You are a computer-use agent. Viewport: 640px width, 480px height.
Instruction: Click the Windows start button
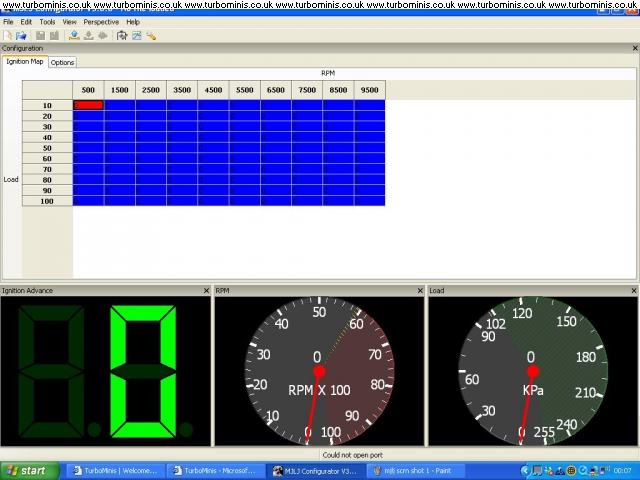(x=29, y=471)
